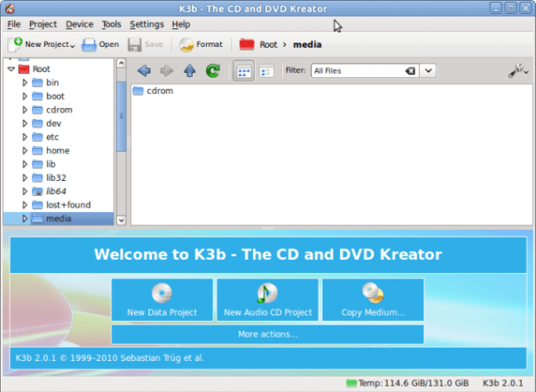Switch to detailed list view mode
Image resolution: width=536 pixels, height=392 pixels.
[x=266, y=71]
